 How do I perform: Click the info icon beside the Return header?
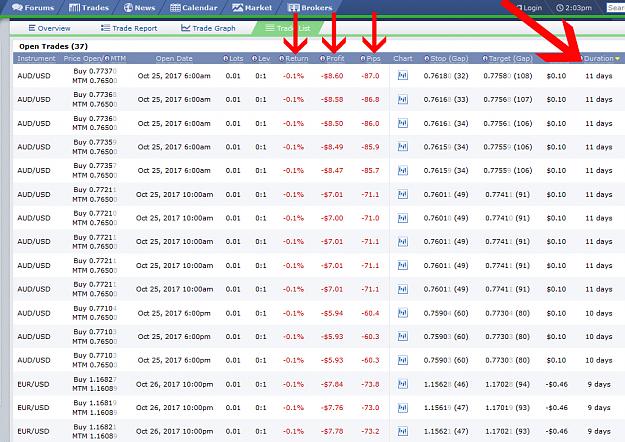click(x=282, y=59)
